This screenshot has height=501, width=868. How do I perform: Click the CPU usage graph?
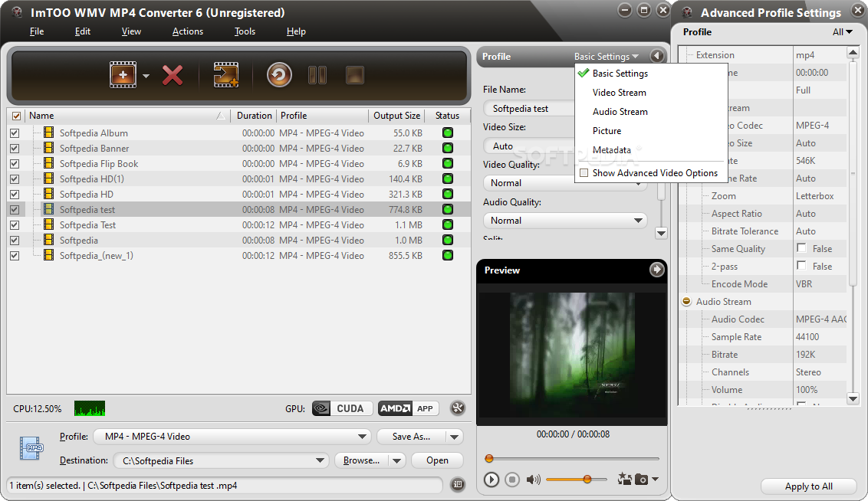click(x=90, y=408)
